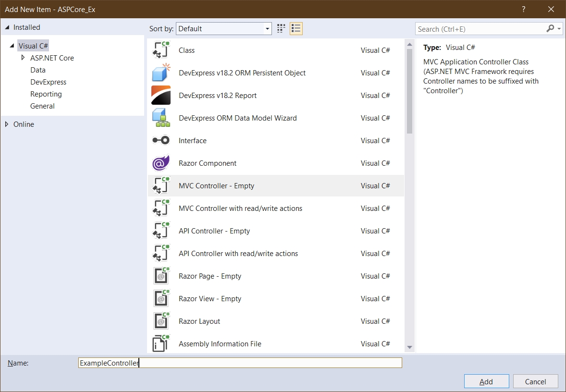Image resolution: width=566 pixels, height=392 pixels.
Task: Select DevExpress v18.2 ORM Persistent Object
Action: click(x=242, y=73)
